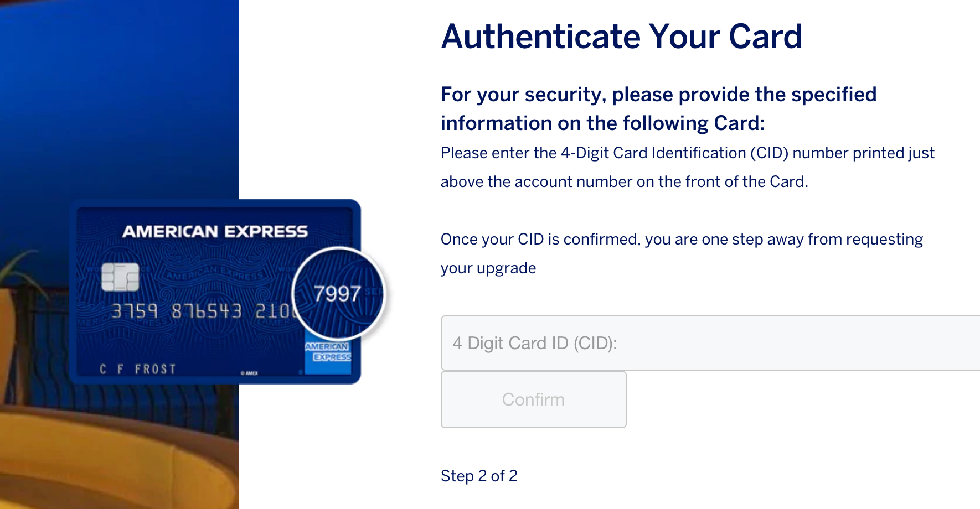Click the Authenticate Your Card heading

[621, 37]
